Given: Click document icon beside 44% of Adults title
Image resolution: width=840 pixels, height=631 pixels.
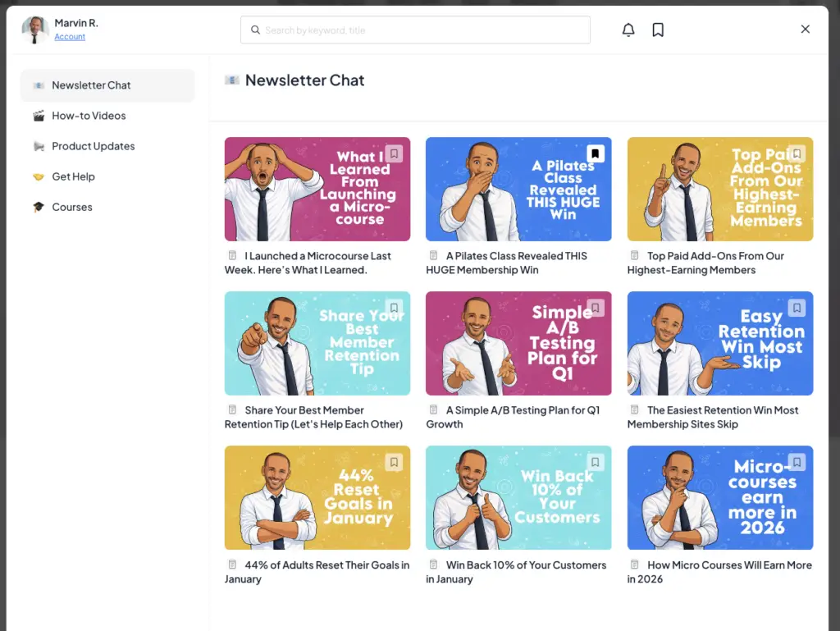Looking at the screenshot, I should 232,565.
